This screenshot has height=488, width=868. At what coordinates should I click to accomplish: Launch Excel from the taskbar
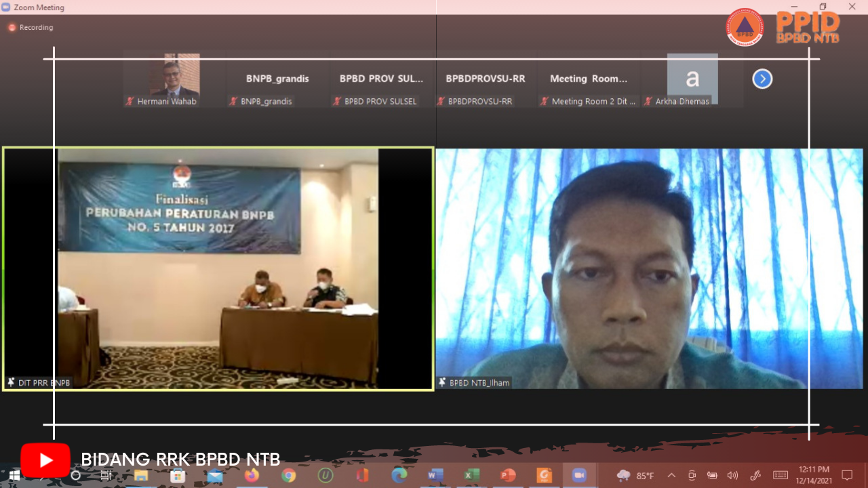471,476
